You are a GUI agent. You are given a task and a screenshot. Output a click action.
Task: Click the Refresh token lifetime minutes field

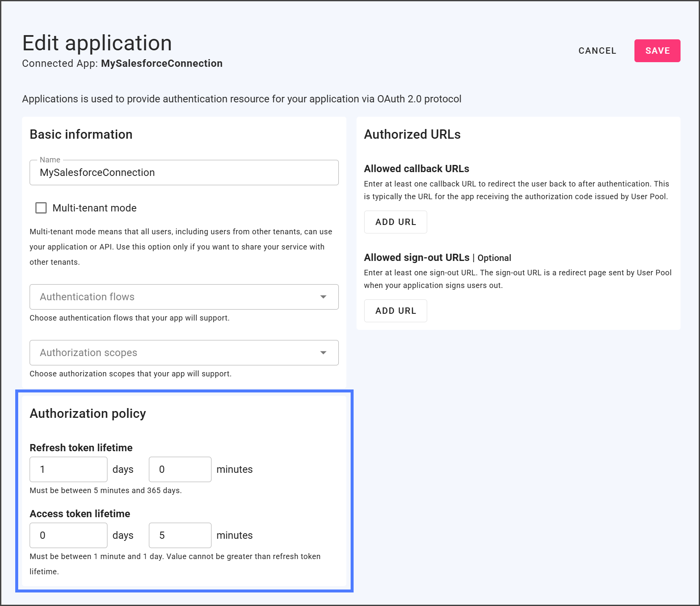click(180, 469)
